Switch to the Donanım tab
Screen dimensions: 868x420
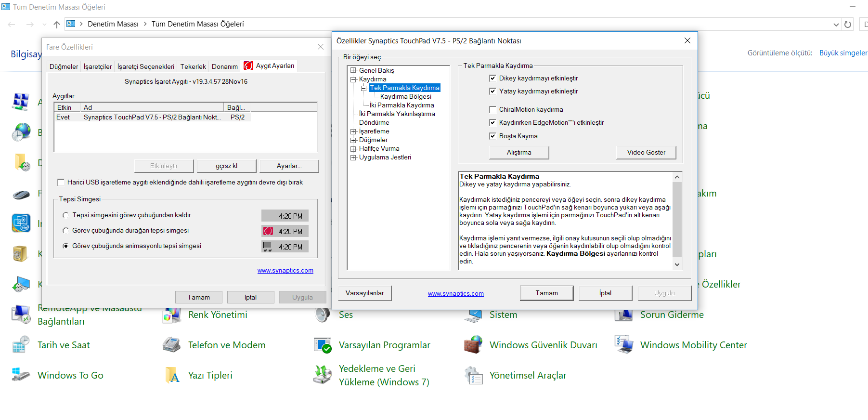point(225,66)
